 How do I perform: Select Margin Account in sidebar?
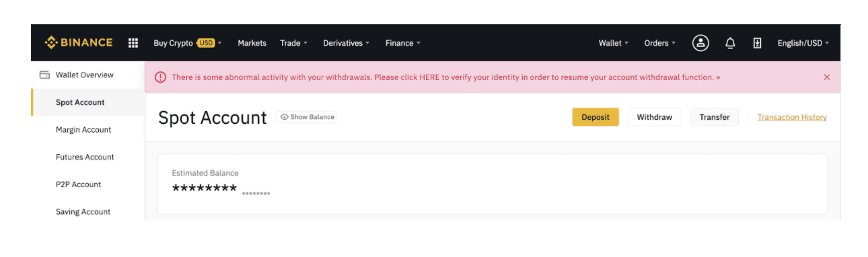pos(83,130)
